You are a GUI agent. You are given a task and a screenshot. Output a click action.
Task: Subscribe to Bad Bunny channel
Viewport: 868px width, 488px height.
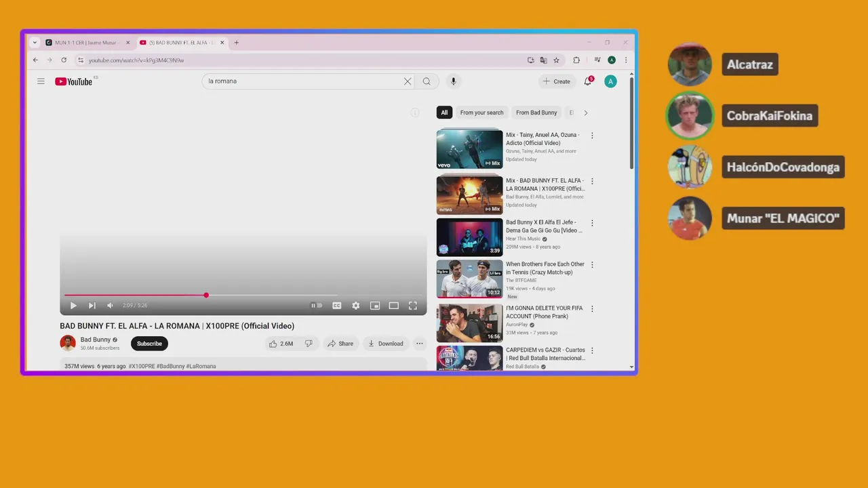pos(149,344)
